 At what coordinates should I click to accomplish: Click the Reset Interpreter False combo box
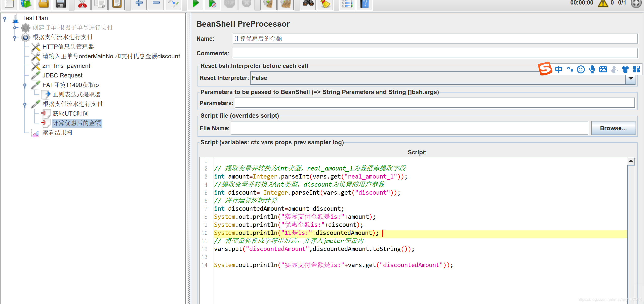438,78
